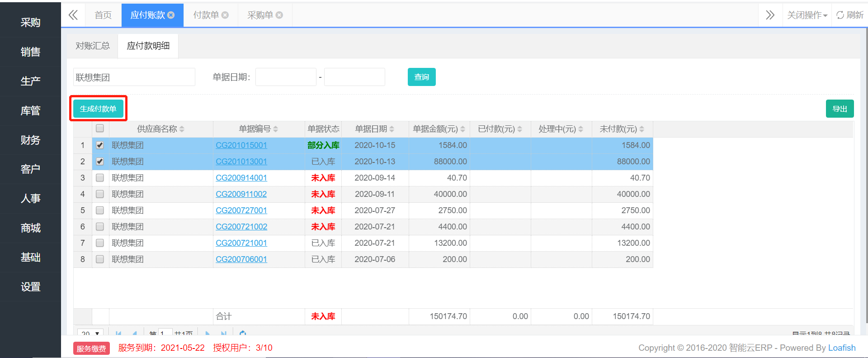The width and height of the screenshot is (868, 358).
Task: Open 设置 in the sidebar
Action: (30, 286)
